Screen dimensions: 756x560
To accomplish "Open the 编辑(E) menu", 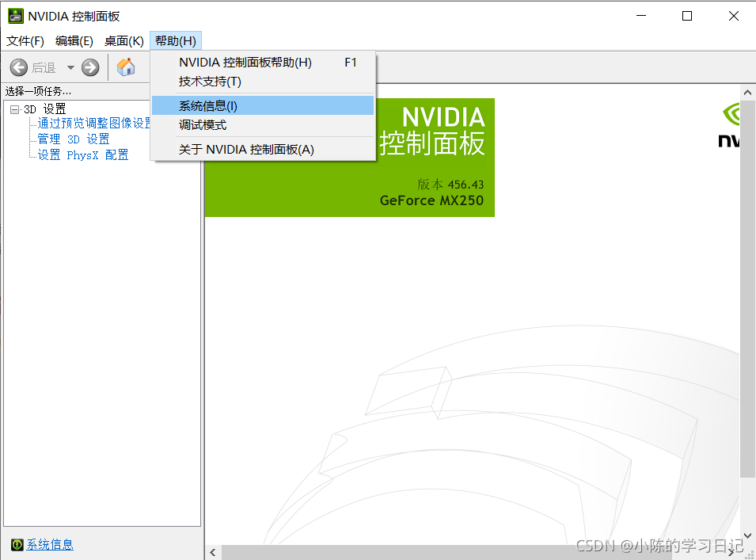I will coord(74,41).
